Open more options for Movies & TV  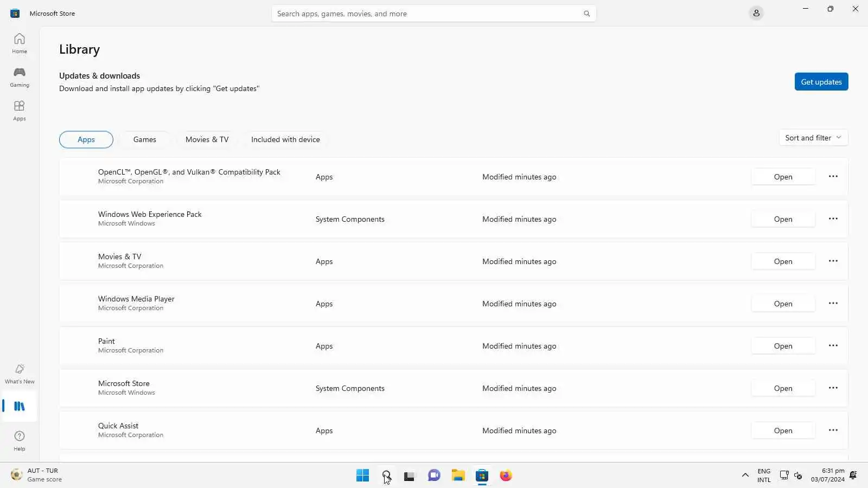pos(833,261)
